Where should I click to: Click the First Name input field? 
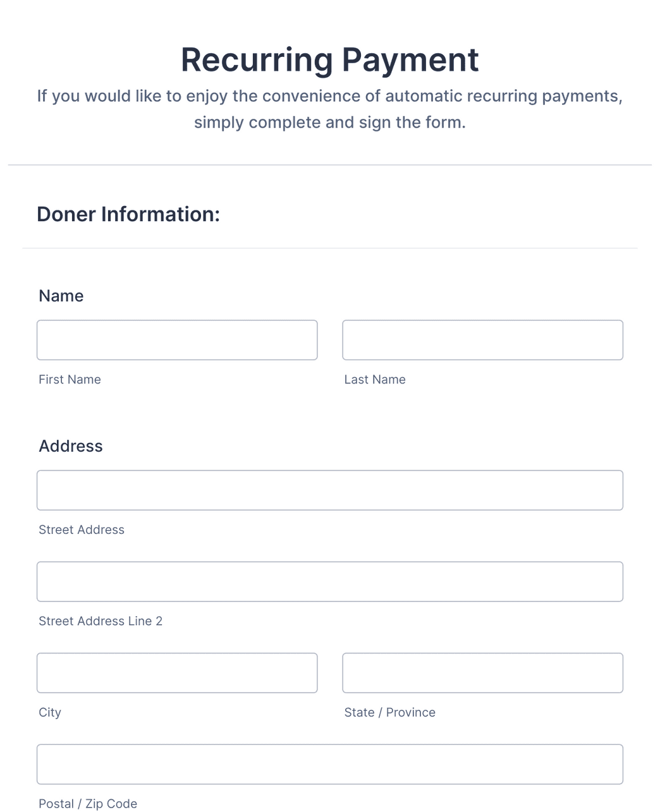point(177,340)
